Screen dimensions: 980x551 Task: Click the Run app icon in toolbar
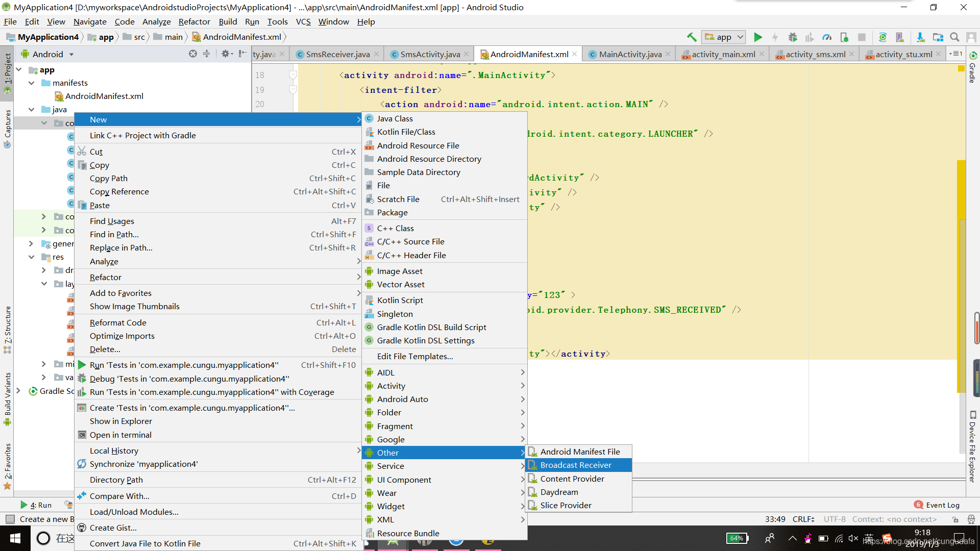click(x=758, y=37)
